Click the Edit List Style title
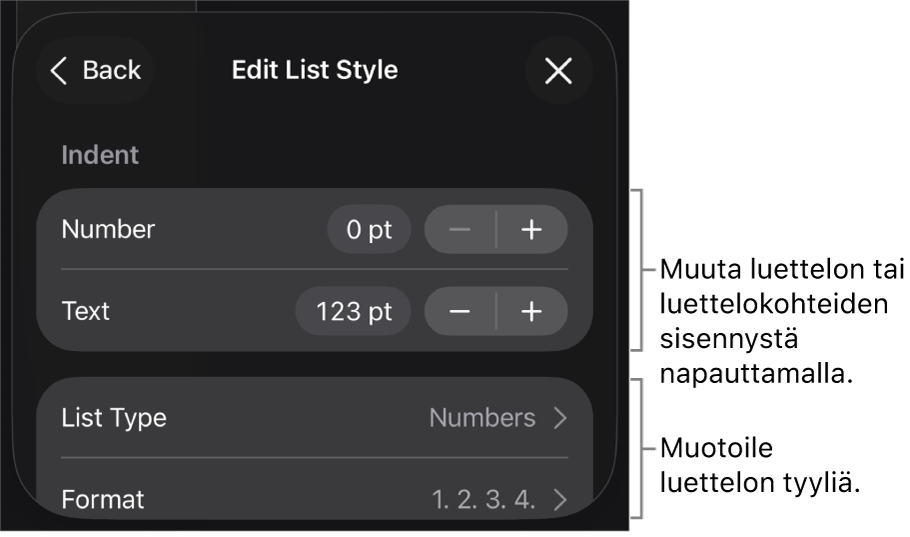This screenshot has height=537, width=910. point(315,70)
